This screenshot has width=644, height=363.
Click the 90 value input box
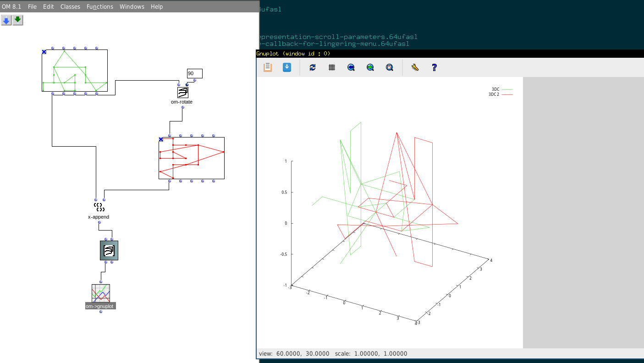pyautogui.click(x=194, y=73)
